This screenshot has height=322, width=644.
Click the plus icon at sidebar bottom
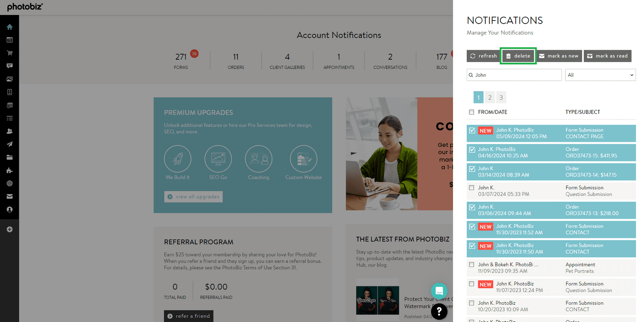click(9, 229)
